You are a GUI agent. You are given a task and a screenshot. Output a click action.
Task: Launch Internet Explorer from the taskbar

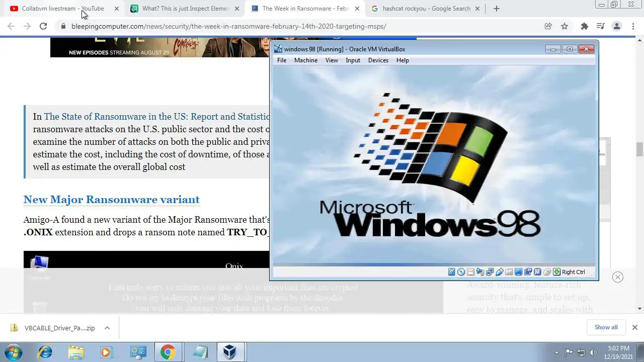point(45,352)
